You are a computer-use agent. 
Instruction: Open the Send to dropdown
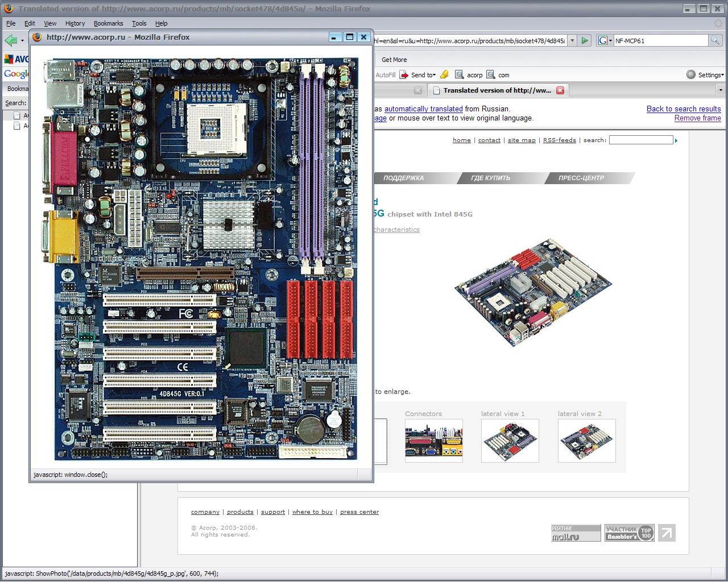(417, 75)
